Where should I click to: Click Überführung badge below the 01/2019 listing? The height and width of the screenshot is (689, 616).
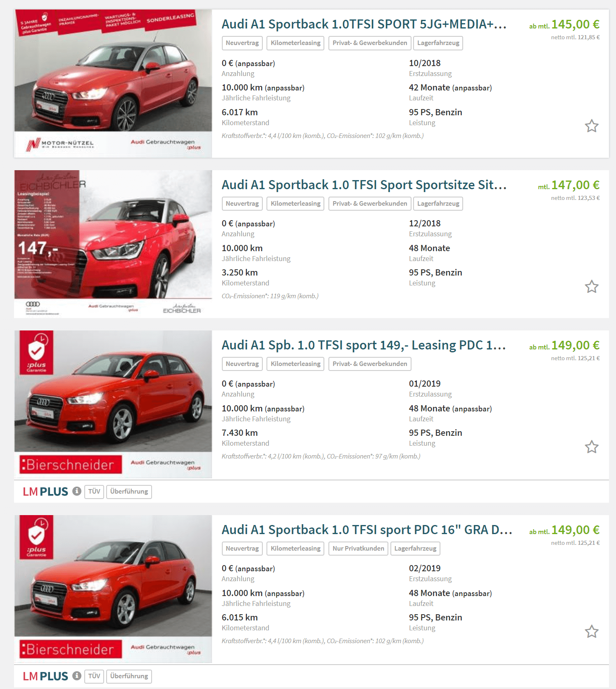coord(129,492)
